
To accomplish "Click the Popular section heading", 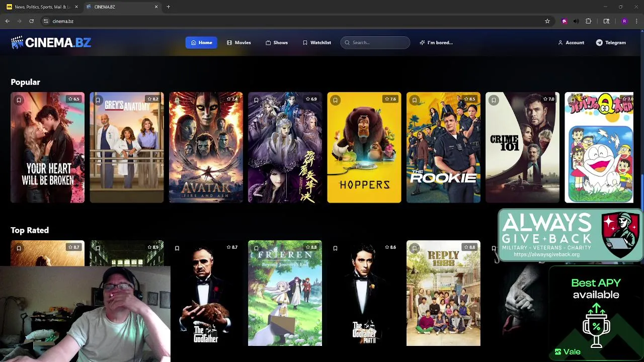I will pos(25,82).
